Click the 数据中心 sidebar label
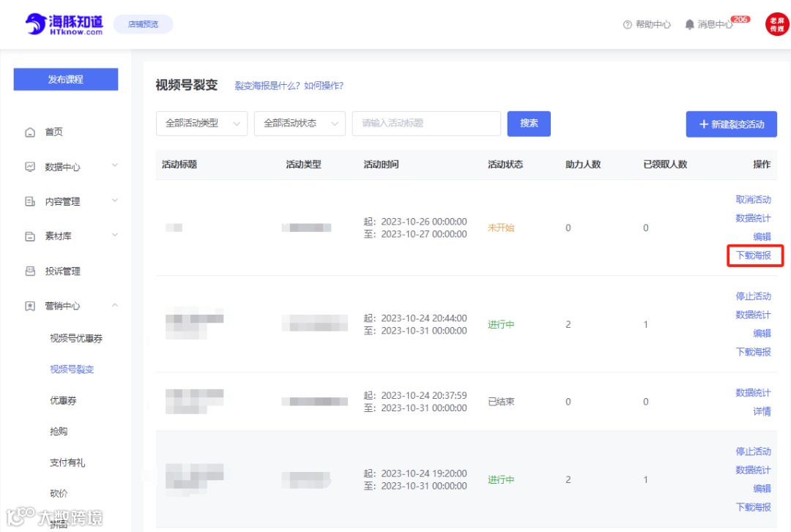 [62, 167]
